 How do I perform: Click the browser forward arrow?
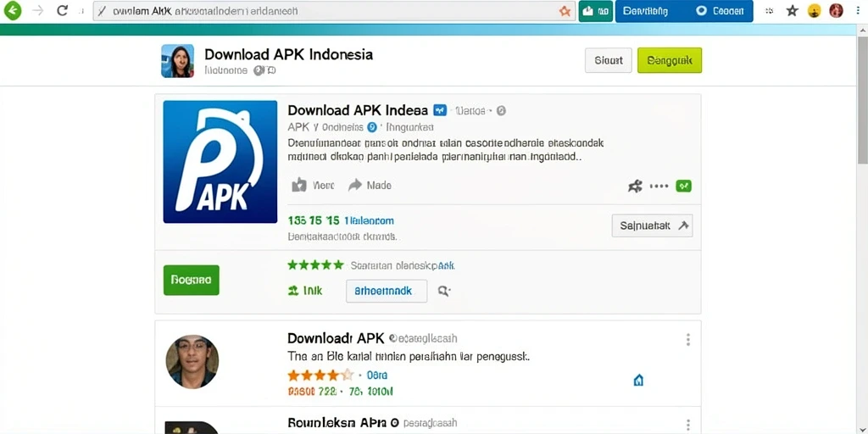[x=38, y=10]
